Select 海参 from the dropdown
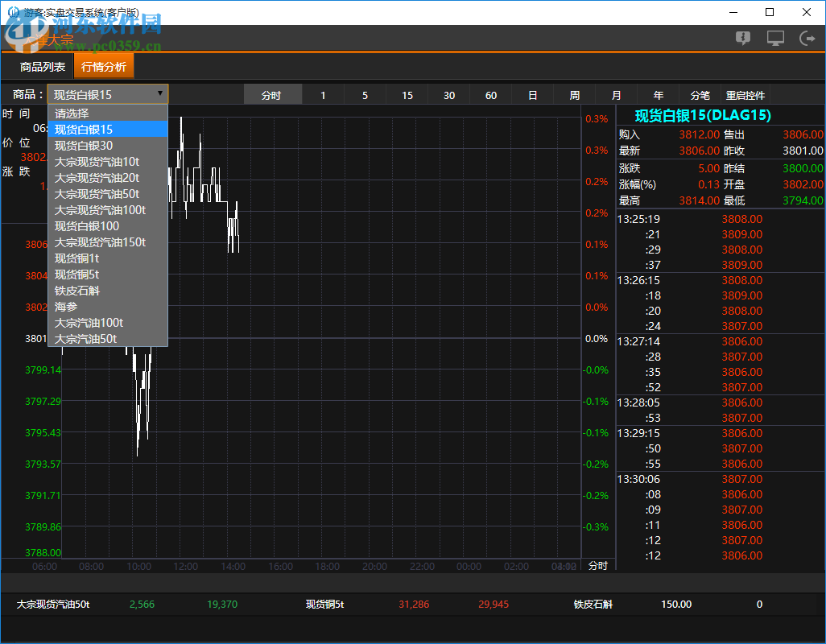This screenshot has width=826, height=644. (x=107, y=307)
